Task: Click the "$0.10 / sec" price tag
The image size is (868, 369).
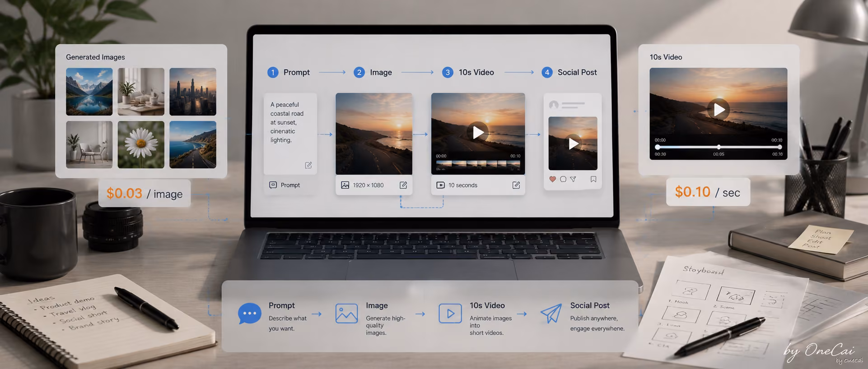Action: pos(708,192)
